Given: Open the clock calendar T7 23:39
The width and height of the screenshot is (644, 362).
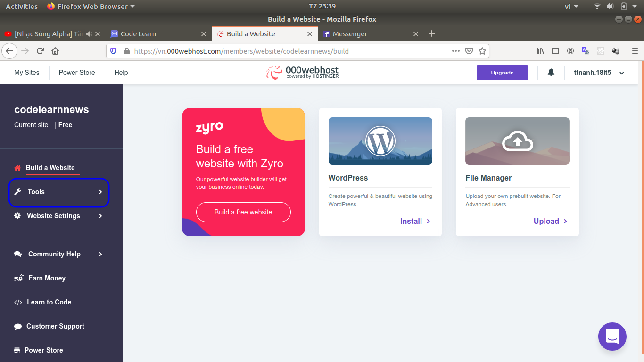Looking at the screenshot, I should click(322, 7).
